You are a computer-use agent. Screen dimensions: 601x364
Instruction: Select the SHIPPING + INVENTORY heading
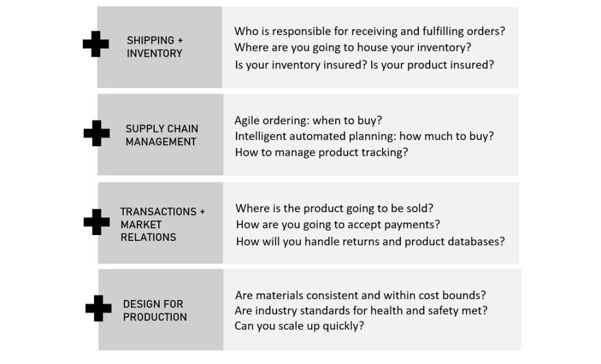pos(155,47)
